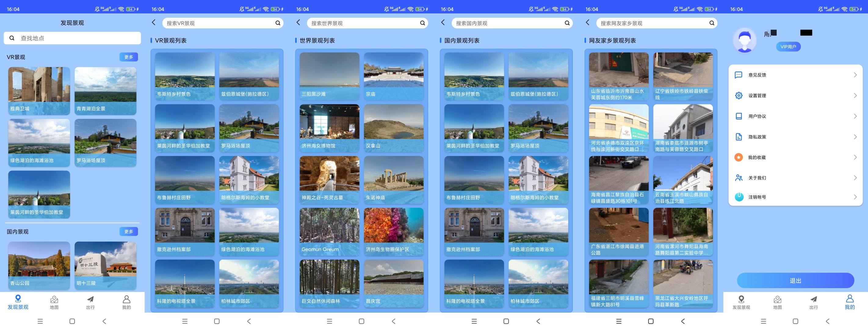Click 更多 button next to VR景观
The image size is (868, 330).
pyautogui.click(x=128, y=57)
